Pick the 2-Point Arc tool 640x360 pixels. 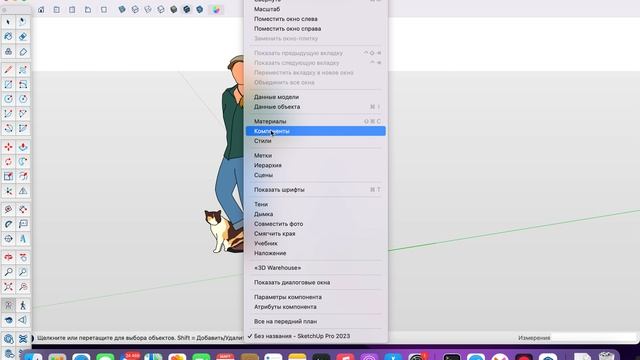tap(23, 114)
